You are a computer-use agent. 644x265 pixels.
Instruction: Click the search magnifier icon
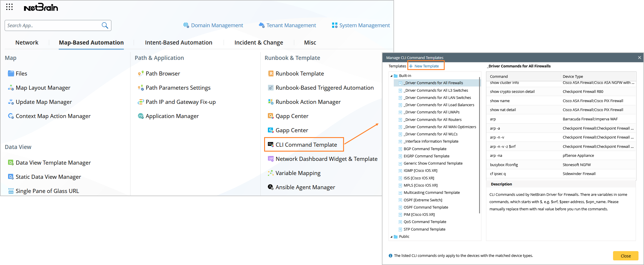point(105,25)
